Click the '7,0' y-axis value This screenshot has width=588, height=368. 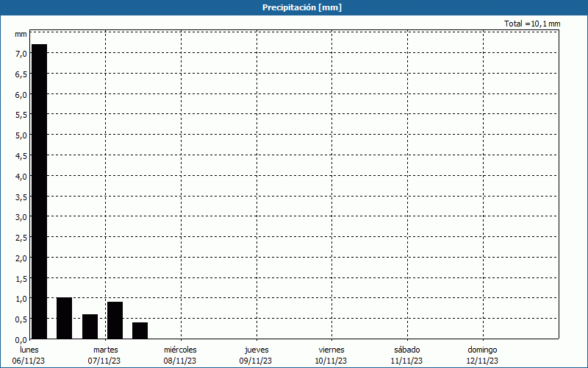pyautogui.click(x=21, y=54)
